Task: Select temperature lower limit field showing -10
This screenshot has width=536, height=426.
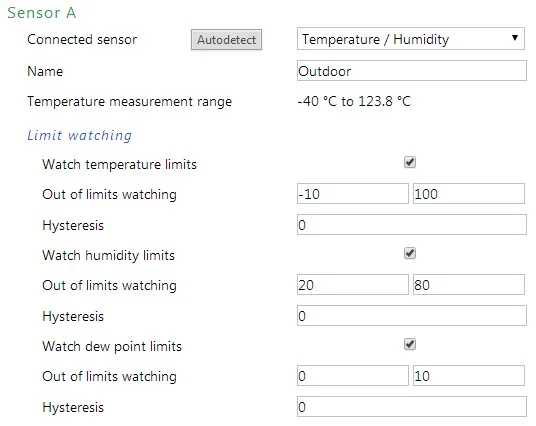Action: pyautogui.click(x=352, y=194)
